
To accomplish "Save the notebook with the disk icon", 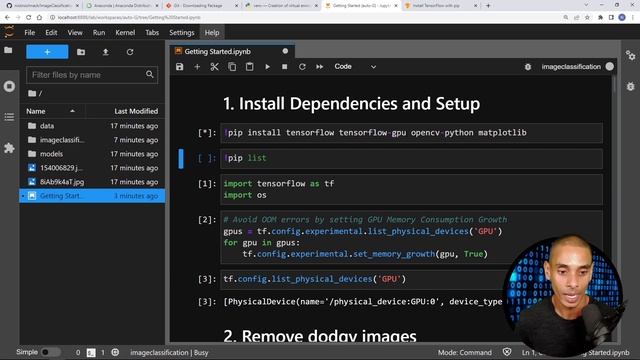I will coord(180,67).
